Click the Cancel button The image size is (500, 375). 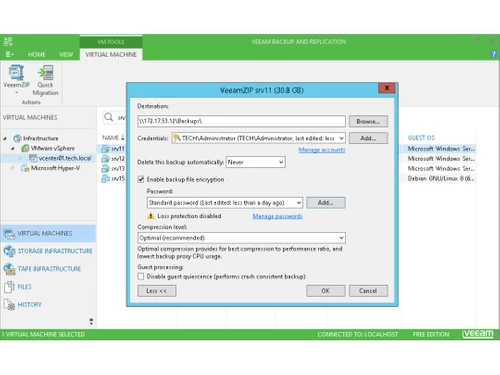tap(368, 291)
